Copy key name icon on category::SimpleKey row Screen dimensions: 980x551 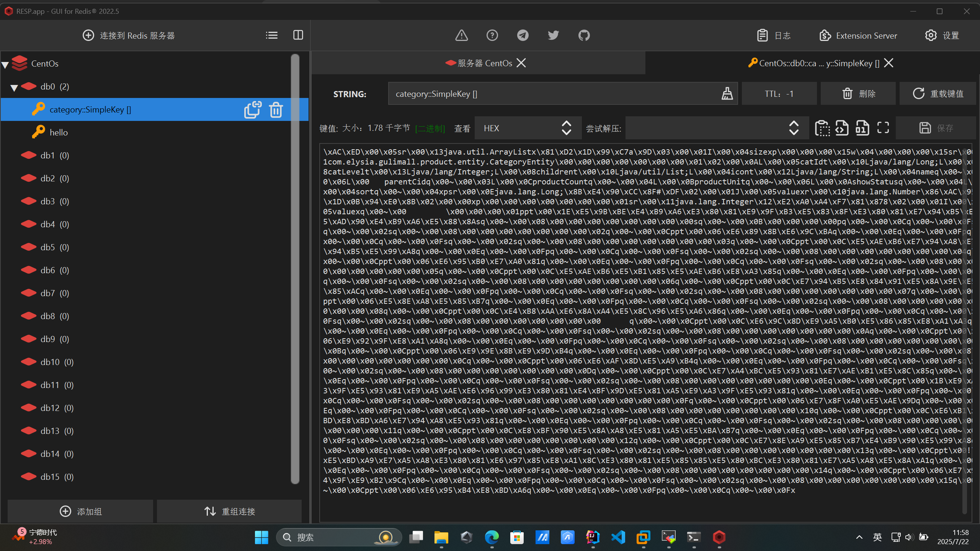click(x=253, y=110)
